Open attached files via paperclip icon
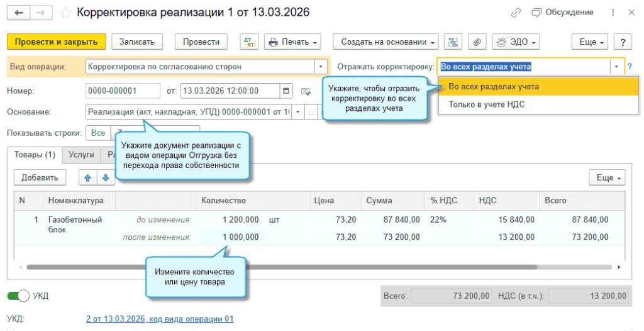644x331 pixels. pyautogui.click(x=476, y=42)
